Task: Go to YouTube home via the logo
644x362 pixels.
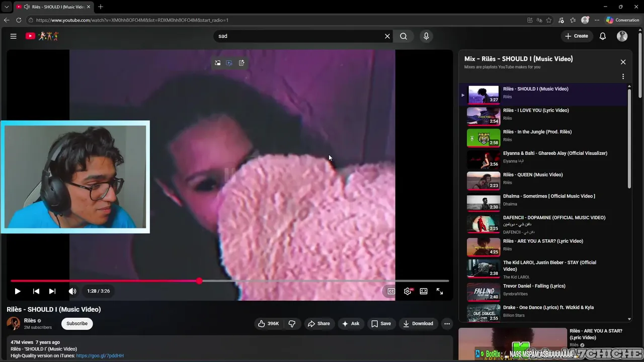Action: coord(42,36)
